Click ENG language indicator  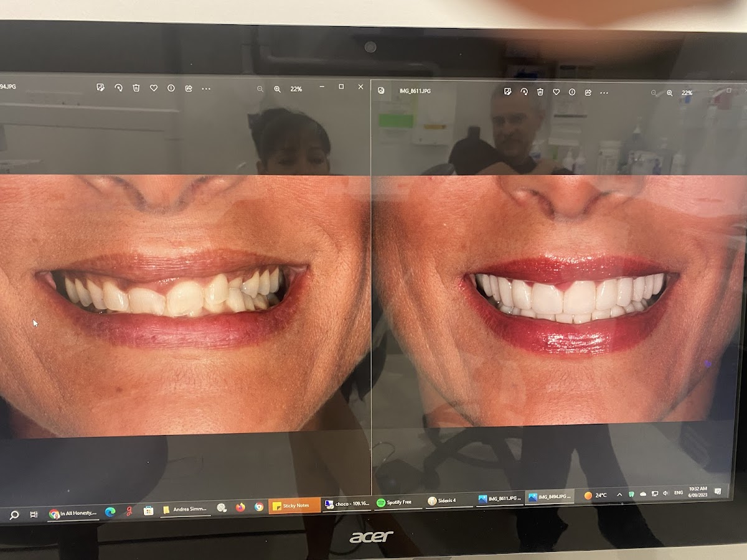[679, 493]
